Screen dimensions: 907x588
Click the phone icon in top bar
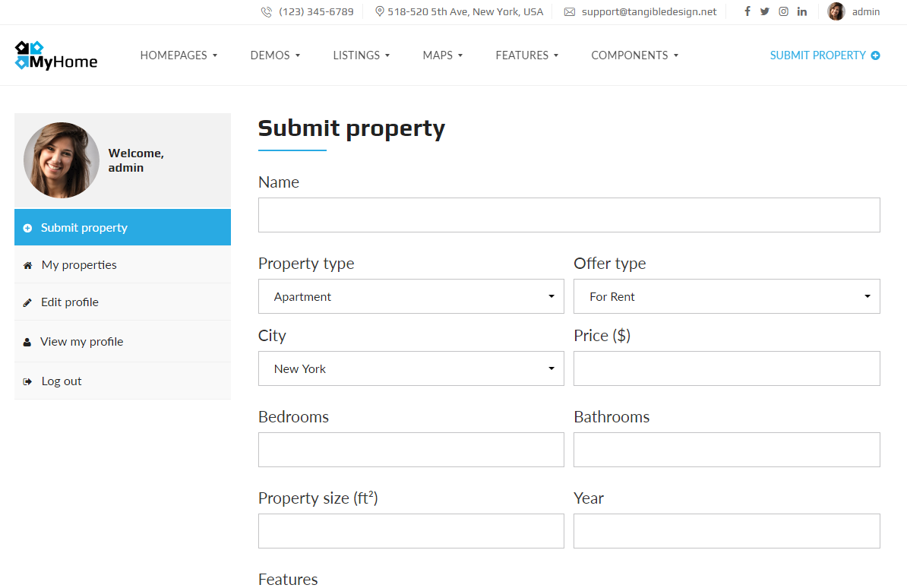pyautogui.click(x=266, y=11)
